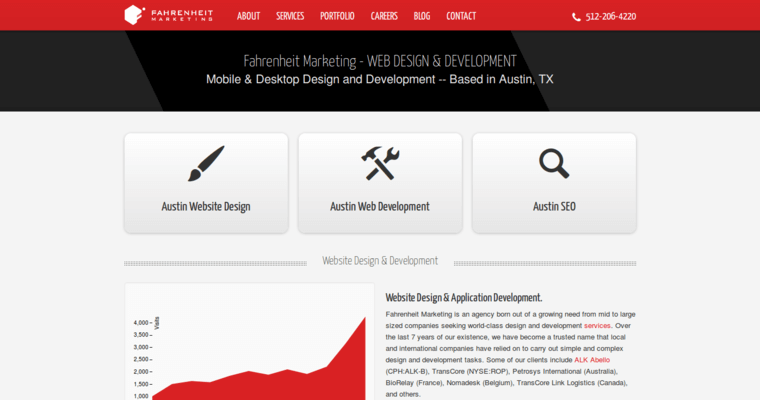Select the Austin Web Development label

point(380,207)
